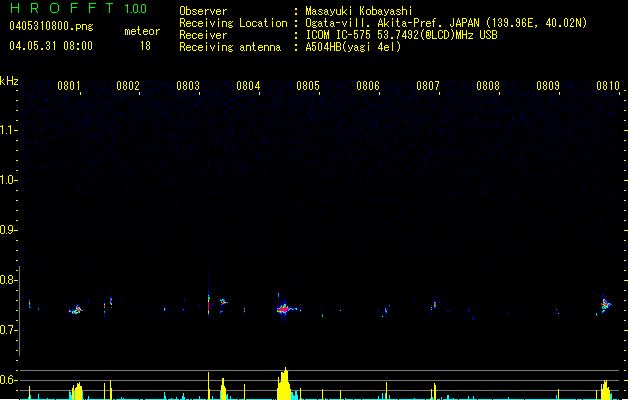Click the 04.05.31 08:00 timestamp
Screen dimensions: 629x400
point(51,46)
